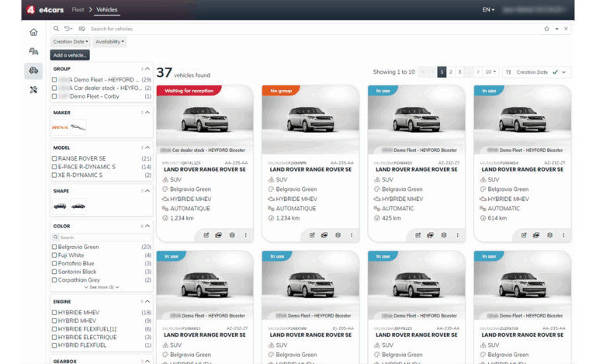Viewport: 596px width, 364px height.
Task: Open the Home icon in the sidebar
Action: pyautogui.click(x=33, y=32)
